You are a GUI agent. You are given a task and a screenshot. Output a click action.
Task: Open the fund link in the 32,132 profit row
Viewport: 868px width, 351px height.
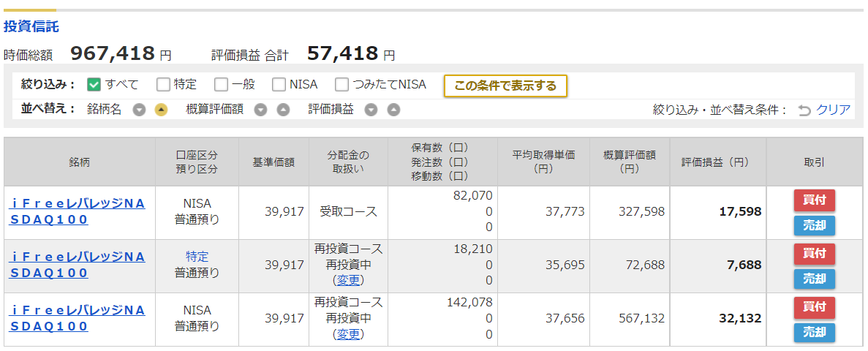pyautogui.click(x=77, y=318)
